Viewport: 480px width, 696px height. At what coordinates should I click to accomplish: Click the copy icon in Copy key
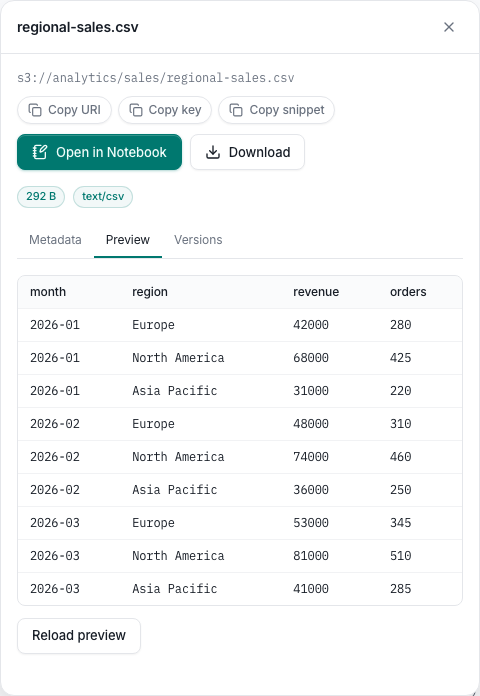coord(136,110)
